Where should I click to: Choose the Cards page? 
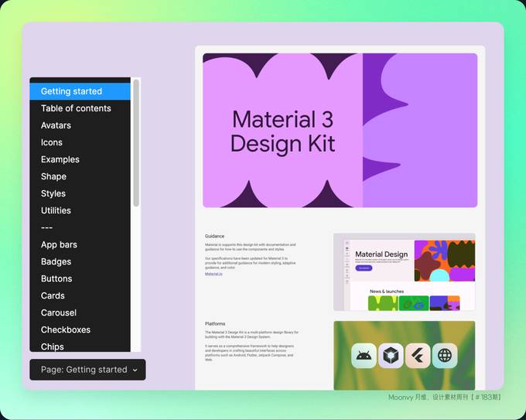[80, 296]
